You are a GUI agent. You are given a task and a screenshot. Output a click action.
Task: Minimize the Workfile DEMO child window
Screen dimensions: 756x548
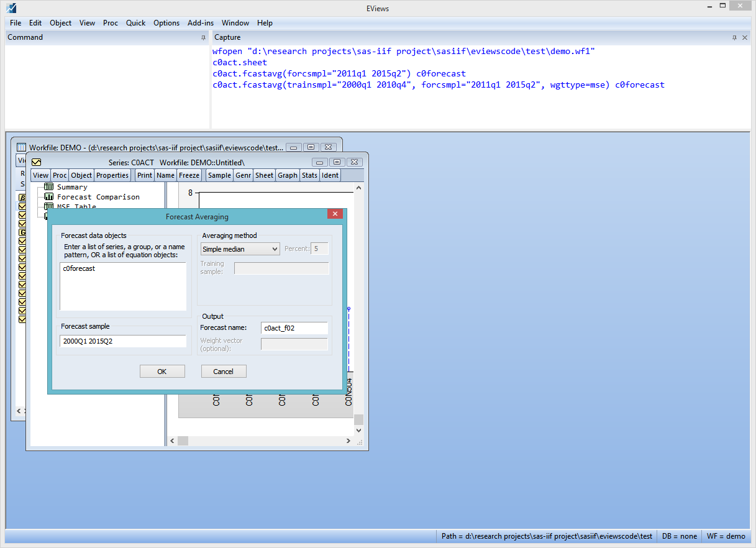point(294,147)
